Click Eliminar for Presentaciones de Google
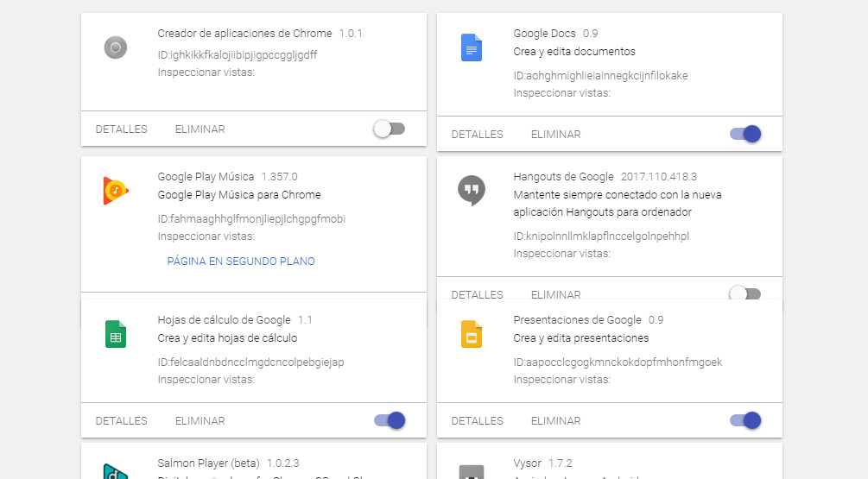The height and width of the screenshot is (479, 868). pyautogui.click(x=555, y=420)
